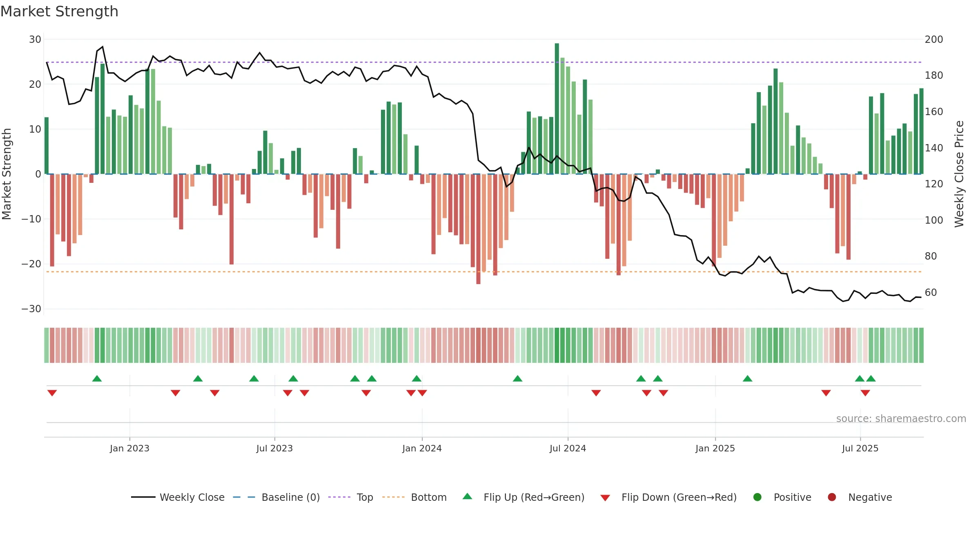Toggle the Positive legend entry
This screenshot has width=980, height=551.
[782, 497]
